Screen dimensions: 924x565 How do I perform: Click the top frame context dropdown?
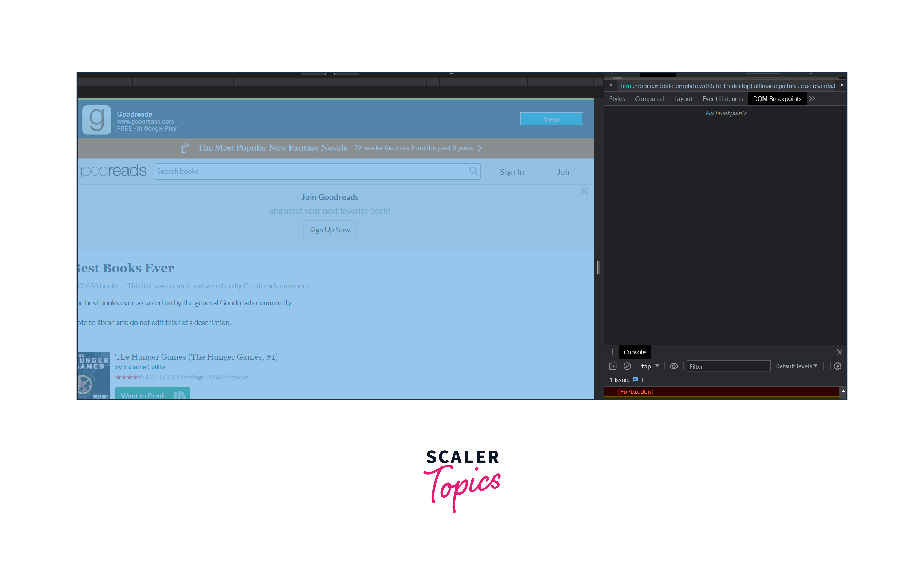point(649,366)
